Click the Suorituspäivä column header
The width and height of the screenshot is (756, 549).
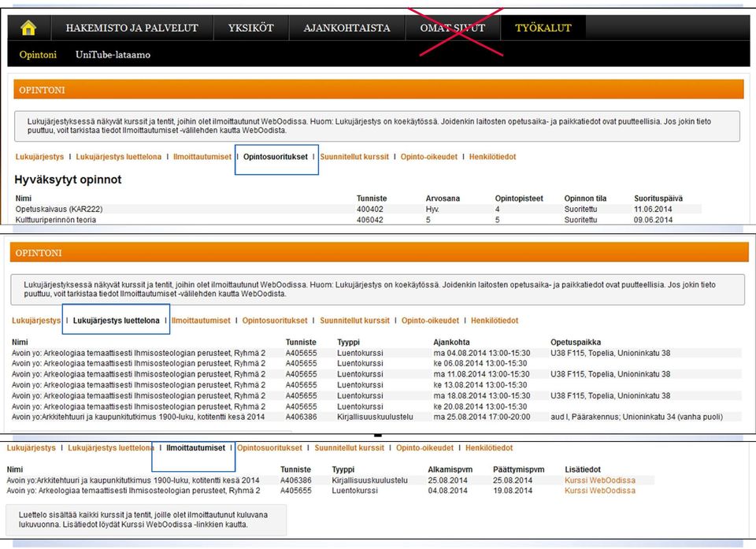(x=658, y=198)
